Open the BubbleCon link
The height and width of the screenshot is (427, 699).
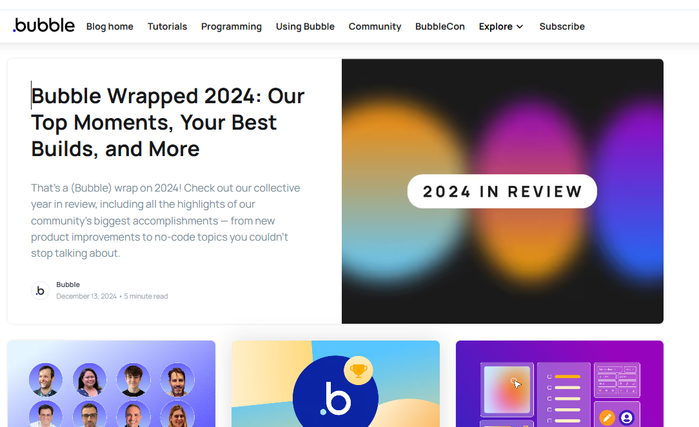[x=440, y=27]
